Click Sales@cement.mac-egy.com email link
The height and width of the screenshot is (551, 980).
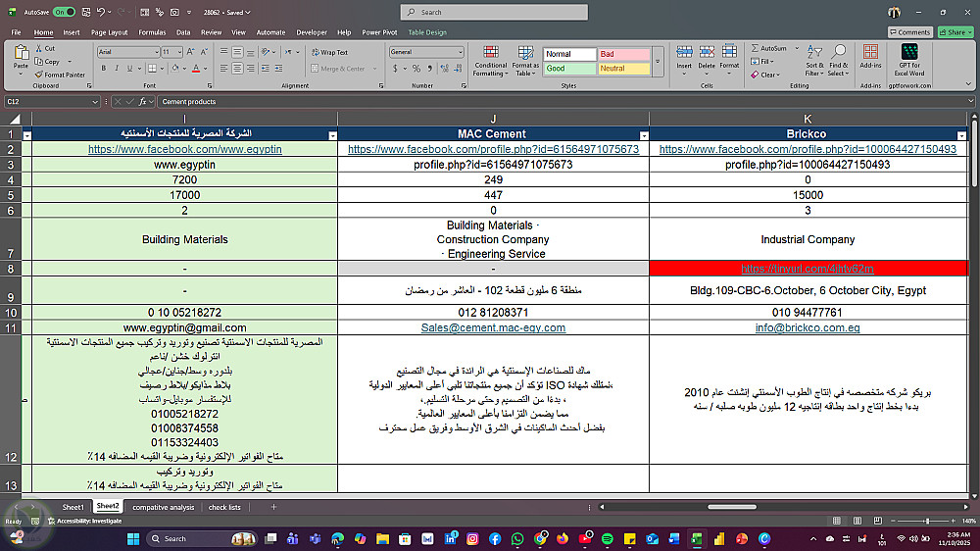point(493,327)
